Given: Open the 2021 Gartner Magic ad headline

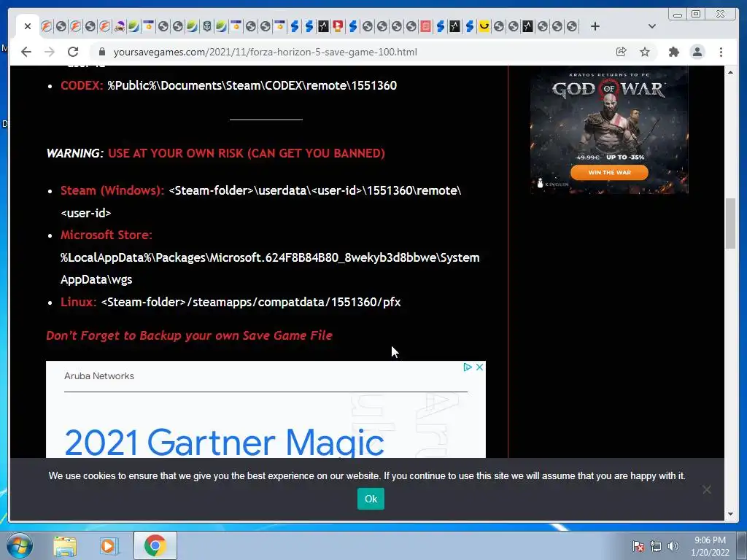Looking at the screenshot, I should (x=224, y=442).
